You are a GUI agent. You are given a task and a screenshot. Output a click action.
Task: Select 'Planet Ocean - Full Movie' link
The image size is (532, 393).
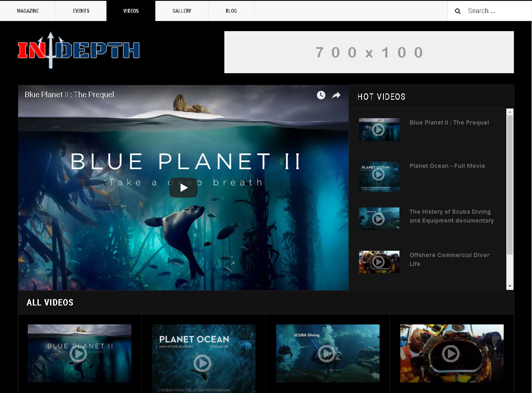(x=447, y=166)
